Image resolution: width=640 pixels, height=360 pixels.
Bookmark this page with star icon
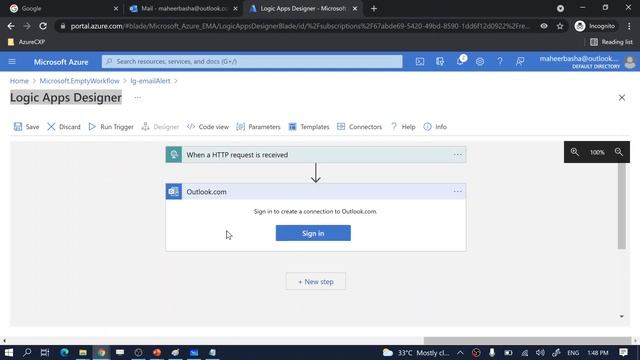(560, 26)
